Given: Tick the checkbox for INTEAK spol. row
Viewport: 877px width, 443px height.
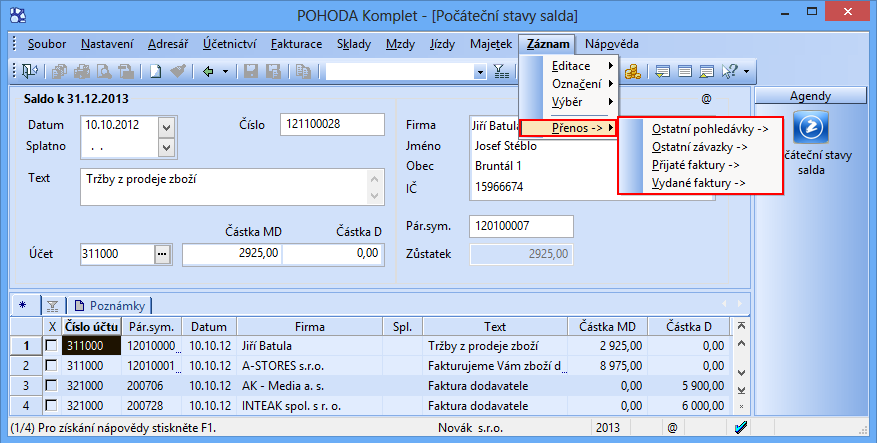Looking at the screenshot, I should pyautogui.click(x=51, y=406).
